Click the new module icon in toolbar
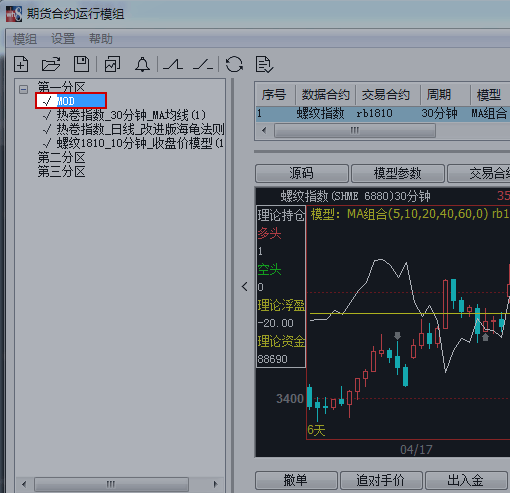The height and width of the screenshot is (493, 510). tap(21, 64)
